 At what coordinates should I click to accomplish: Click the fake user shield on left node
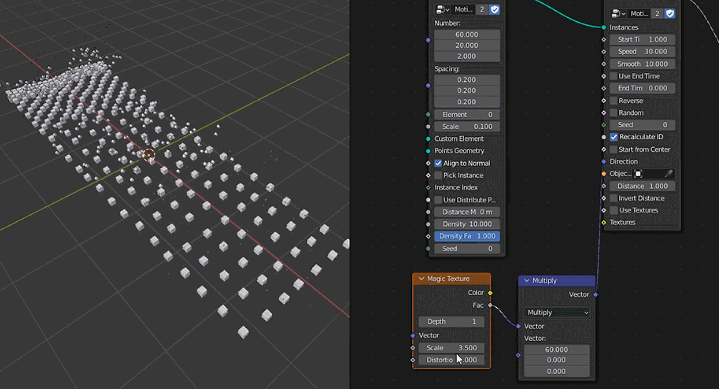[494, 9]
